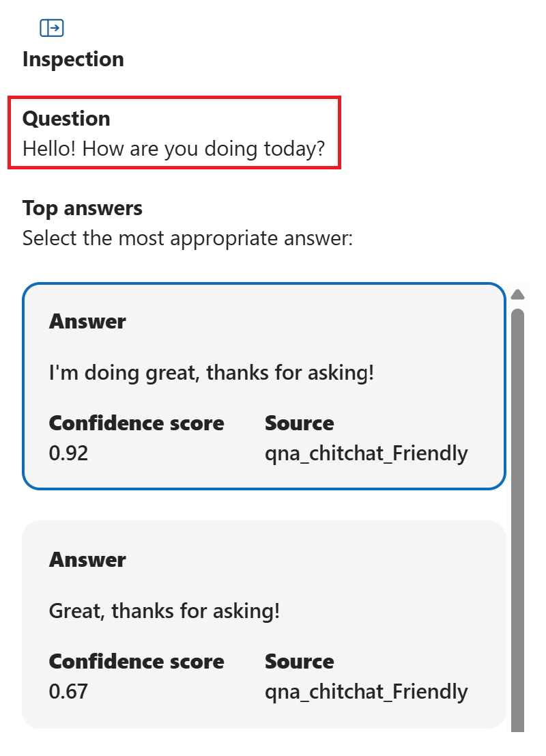Click the Inspection heading

[x=73, y=59]
